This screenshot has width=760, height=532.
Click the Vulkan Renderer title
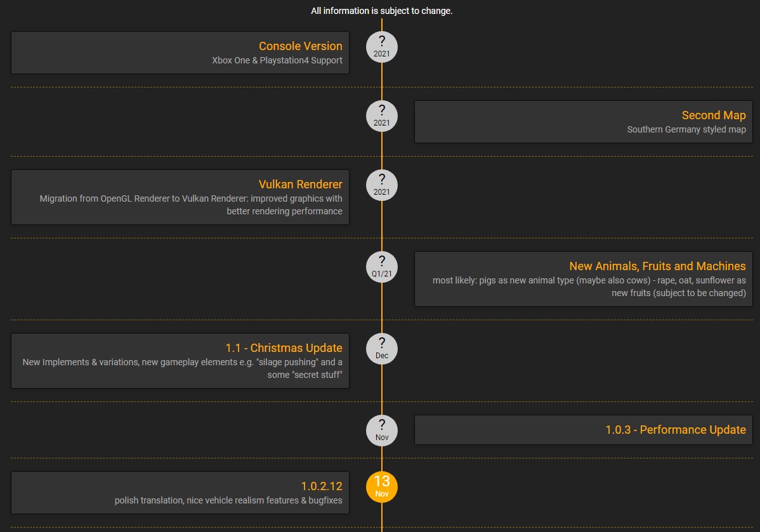coord(301,184)
